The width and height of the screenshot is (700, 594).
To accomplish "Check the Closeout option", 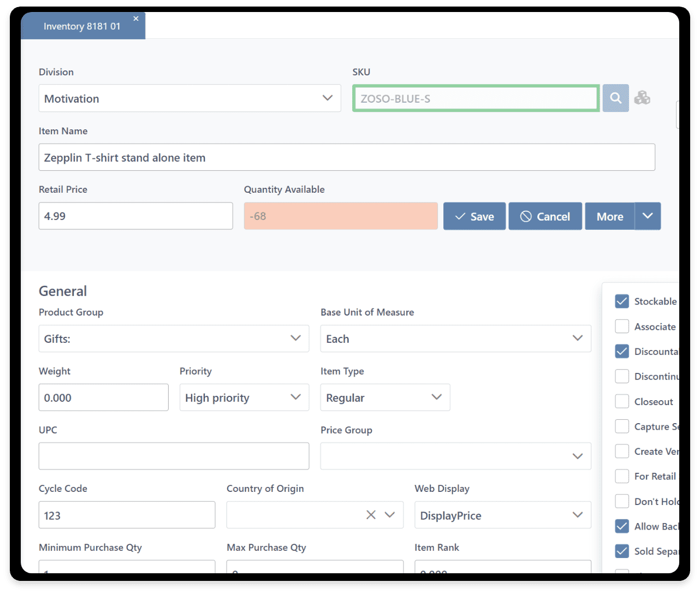I will pos(621,401).
